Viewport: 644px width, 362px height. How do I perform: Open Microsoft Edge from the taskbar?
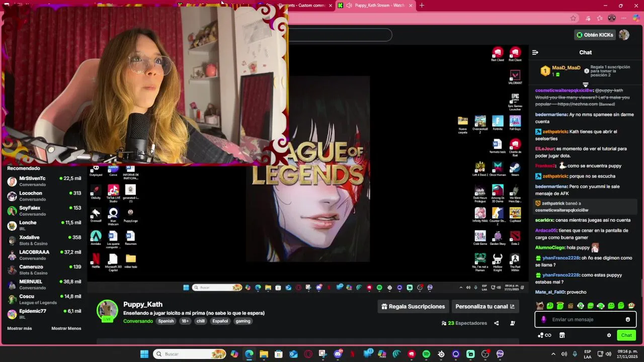point(249,354)
